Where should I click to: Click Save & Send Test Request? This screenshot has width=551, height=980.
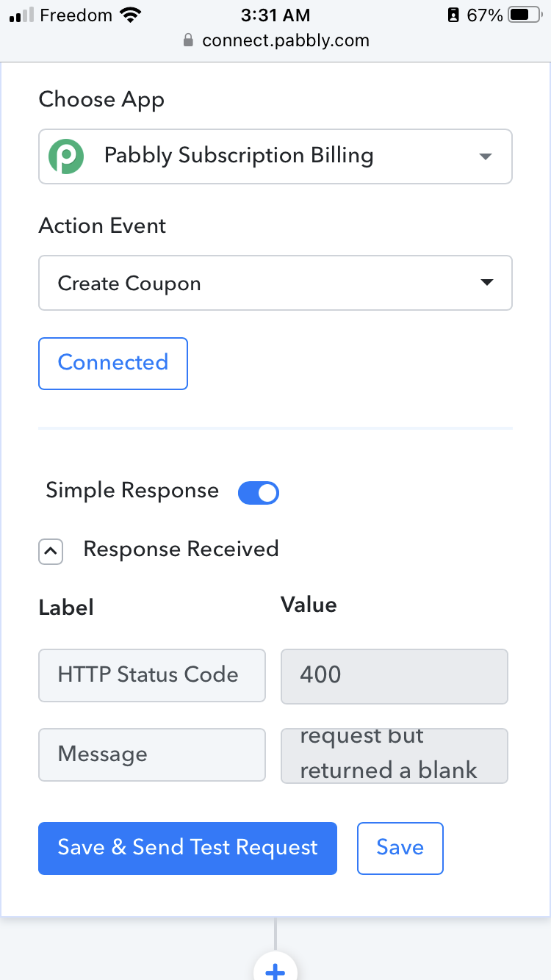(187, 848)
